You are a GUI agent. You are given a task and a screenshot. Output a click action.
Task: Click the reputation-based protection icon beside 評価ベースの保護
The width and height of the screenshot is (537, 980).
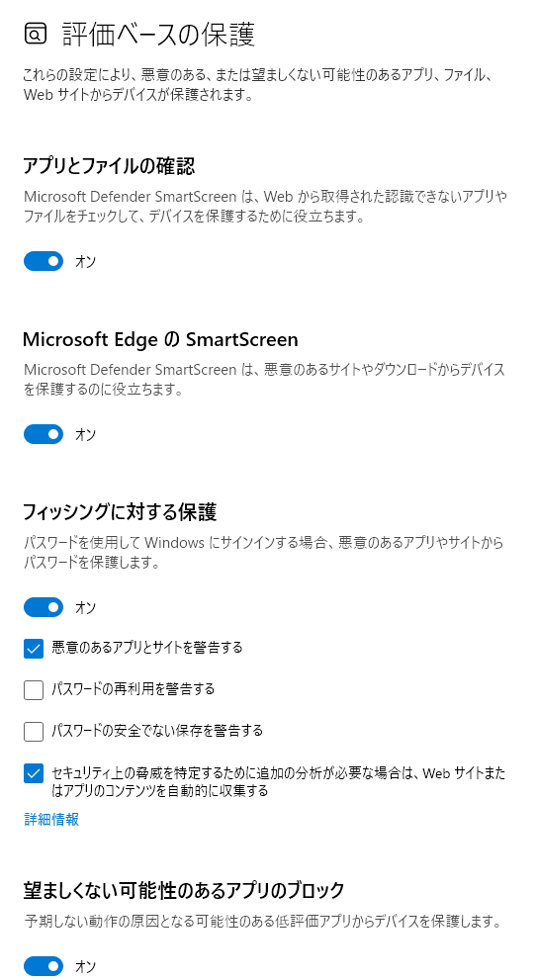pyautogui.click(x=36, y=35)
